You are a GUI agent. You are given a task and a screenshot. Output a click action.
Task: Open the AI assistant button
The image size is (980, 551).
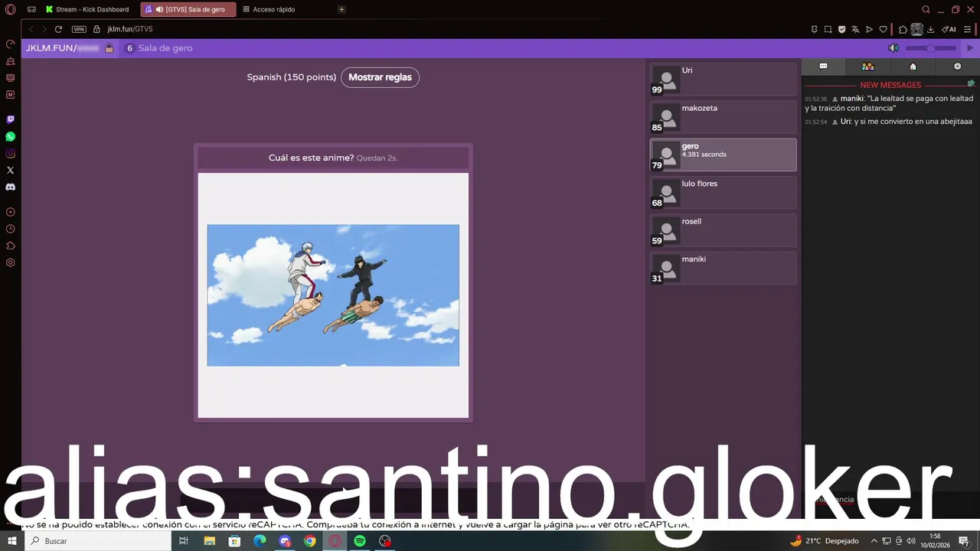pos(949,29)
